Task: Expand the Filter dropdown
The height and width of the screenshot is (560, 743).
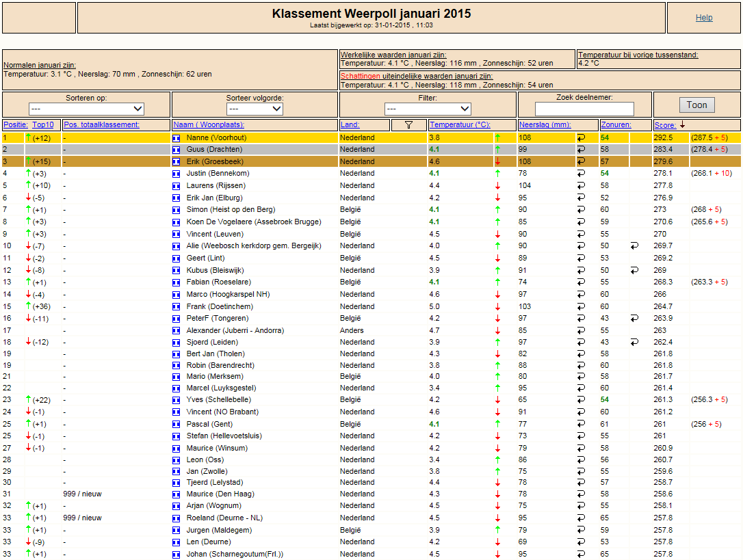Action: [428, 109]
